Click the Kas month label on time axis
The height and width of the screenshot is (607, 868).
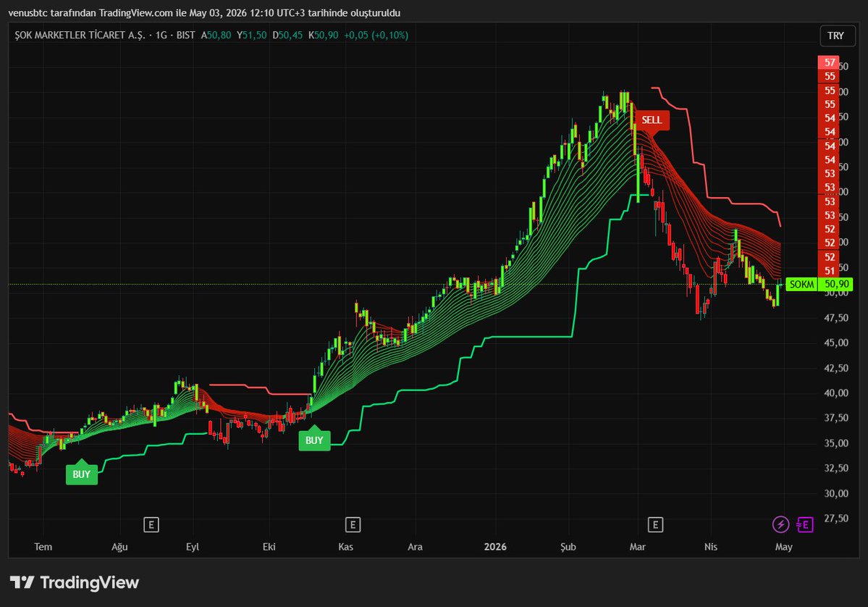pyautogui.click(x=345, y=547)
